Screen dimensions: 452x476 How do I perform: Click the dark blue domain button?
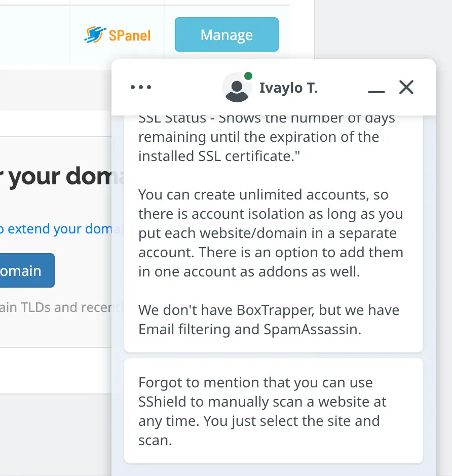click(25, 270)
